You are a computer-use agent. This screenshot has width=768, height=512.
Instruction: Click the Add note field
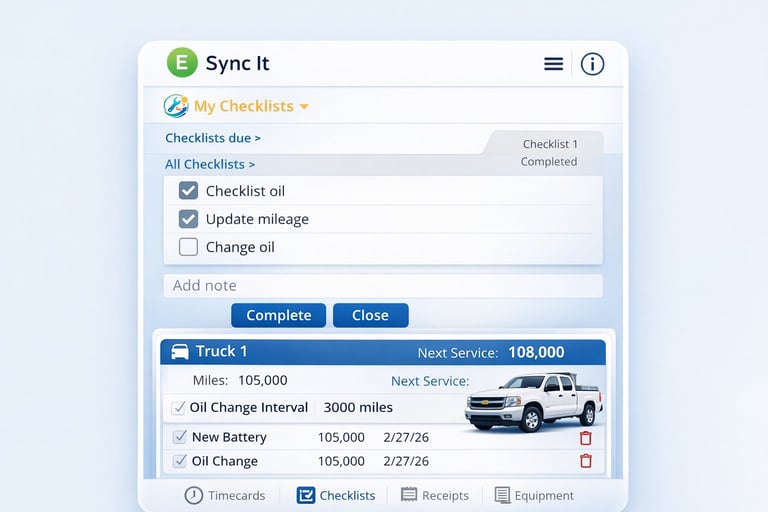click(x=383, y=285)
